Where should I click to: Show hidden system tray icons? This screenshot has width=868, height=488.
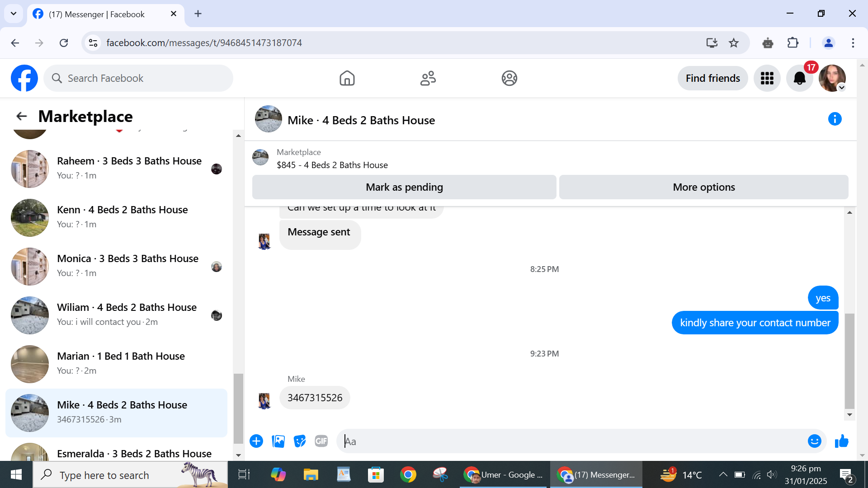tap(723, 474)
